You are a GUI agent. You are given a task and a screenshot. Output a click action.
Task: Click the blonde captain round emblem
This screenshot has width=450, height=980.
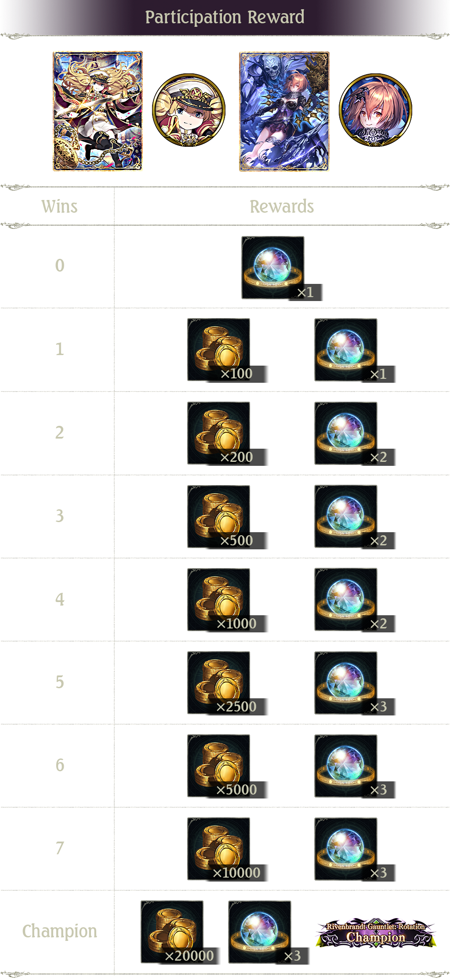click(189, 110)
